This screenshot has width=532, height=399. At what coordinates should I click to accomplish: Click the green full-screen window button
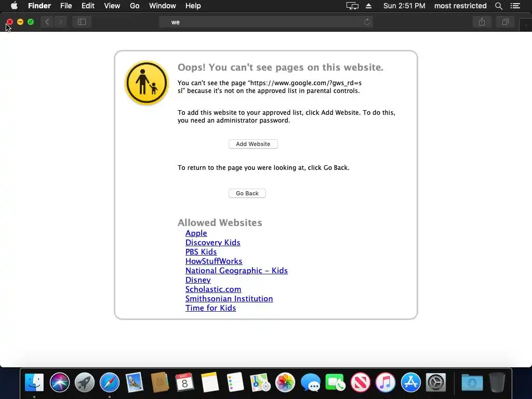(x=31, y=22)
